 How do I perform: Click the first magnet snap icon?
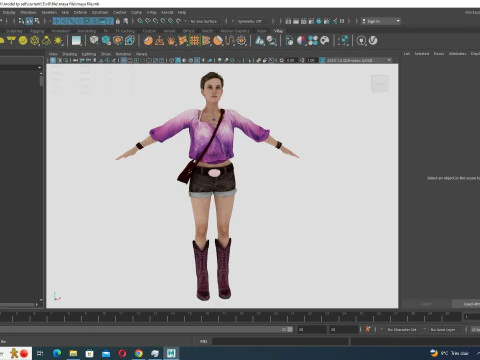140,21
